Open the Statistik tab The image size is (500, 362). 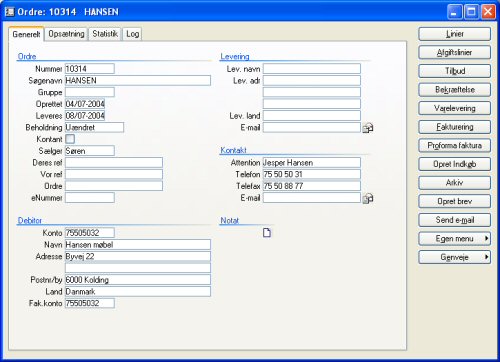(105, 34)
